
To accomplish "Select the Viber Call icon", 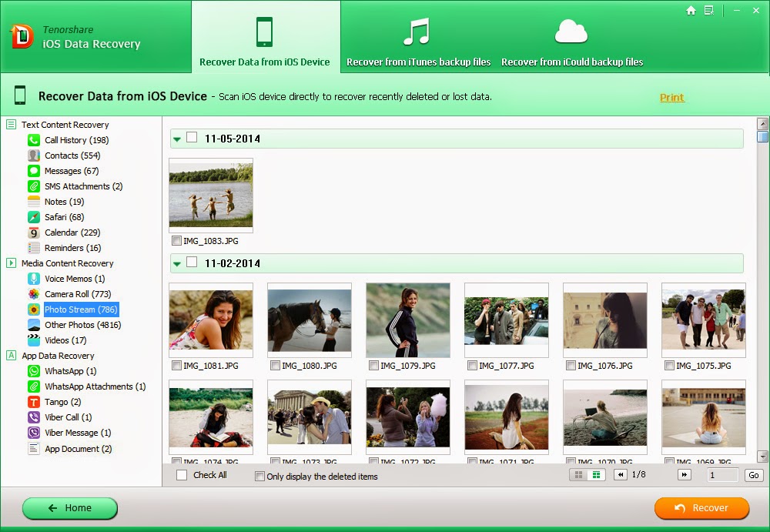I will tap(34, 417).
